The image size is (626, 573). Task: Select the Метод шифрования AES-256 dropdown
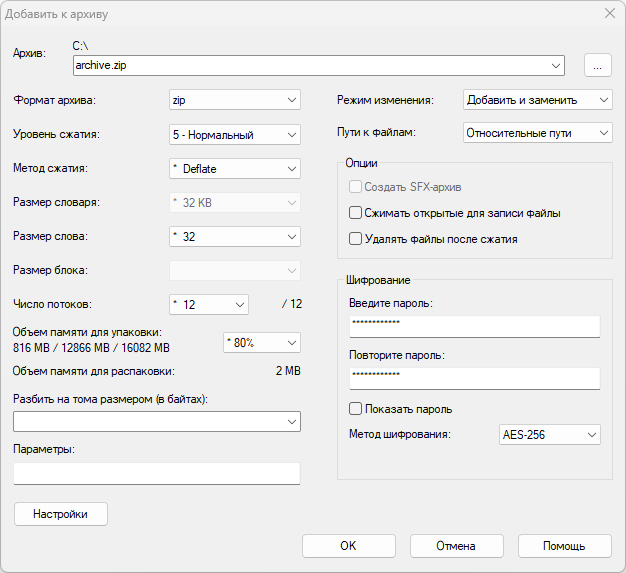pos(549,435)
